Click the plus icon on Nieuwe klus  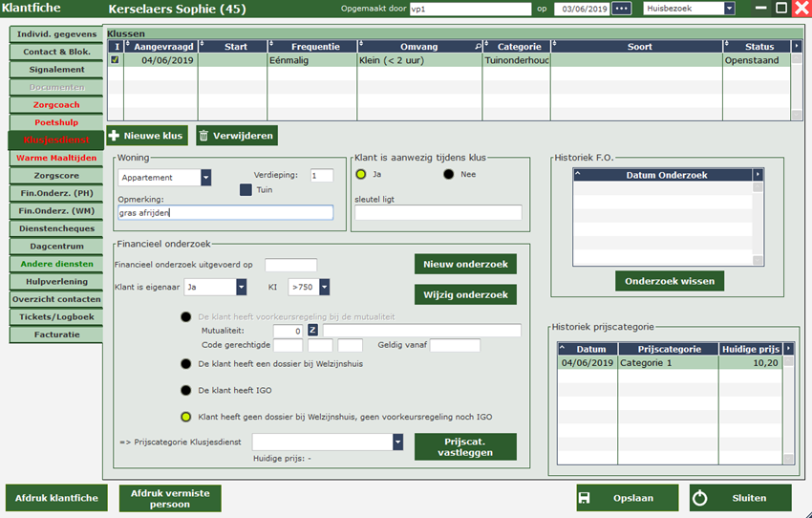(116, 136)
